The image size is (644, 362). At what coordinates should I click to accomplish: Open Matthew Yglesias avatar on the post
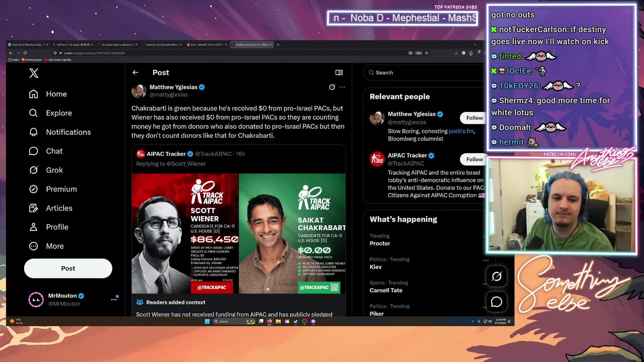[x=139, y=90]
